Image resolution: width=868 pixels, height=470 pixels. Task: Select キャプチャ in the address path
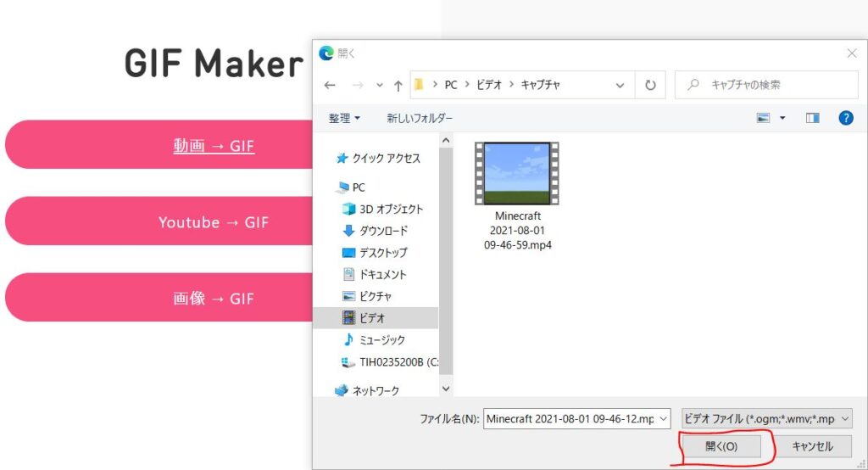540,85
